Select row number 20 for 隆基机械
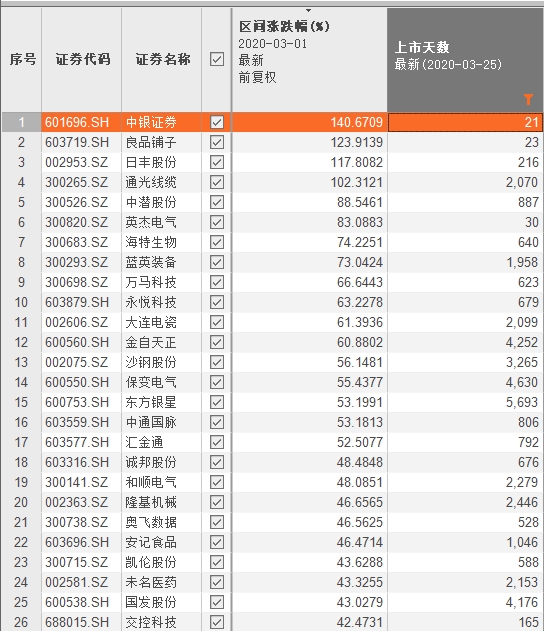The image size is (544, 631). [21, 502]
